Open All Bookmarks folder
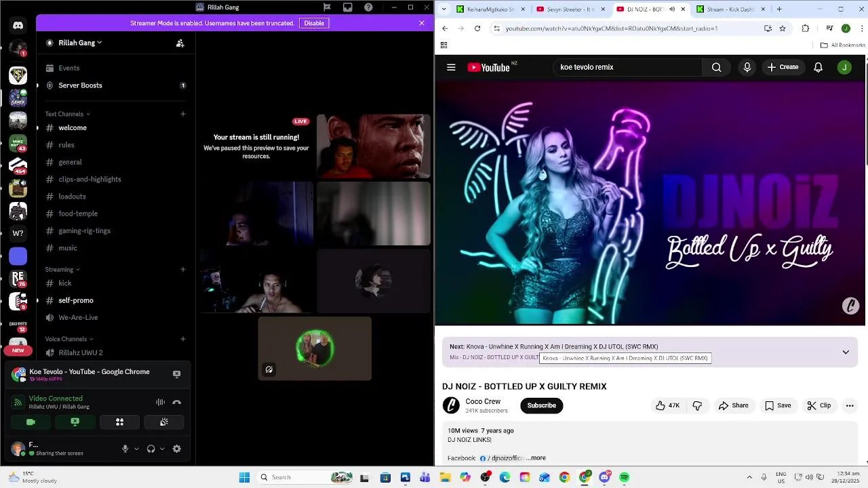Image resolution: width=868 pixels, height=488 pixels. tap(842, 45)
